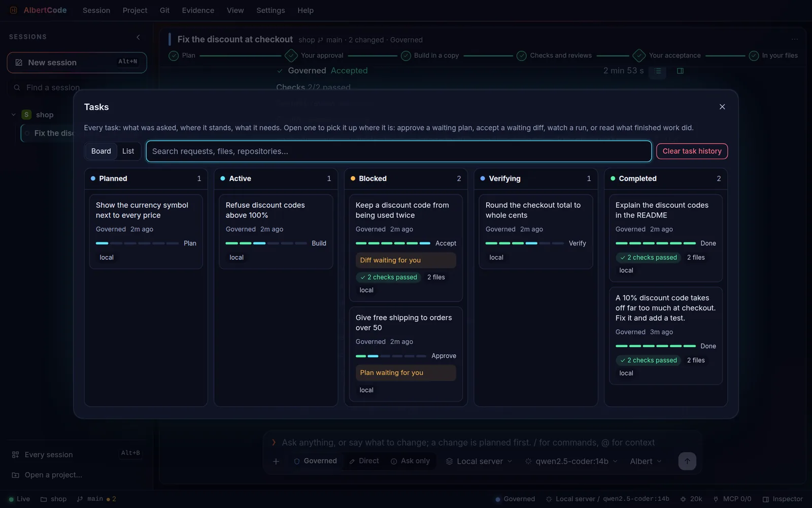Screen dimensions: 812x508
Task: Switch Tasks view to List
Action: pos(128,151)
